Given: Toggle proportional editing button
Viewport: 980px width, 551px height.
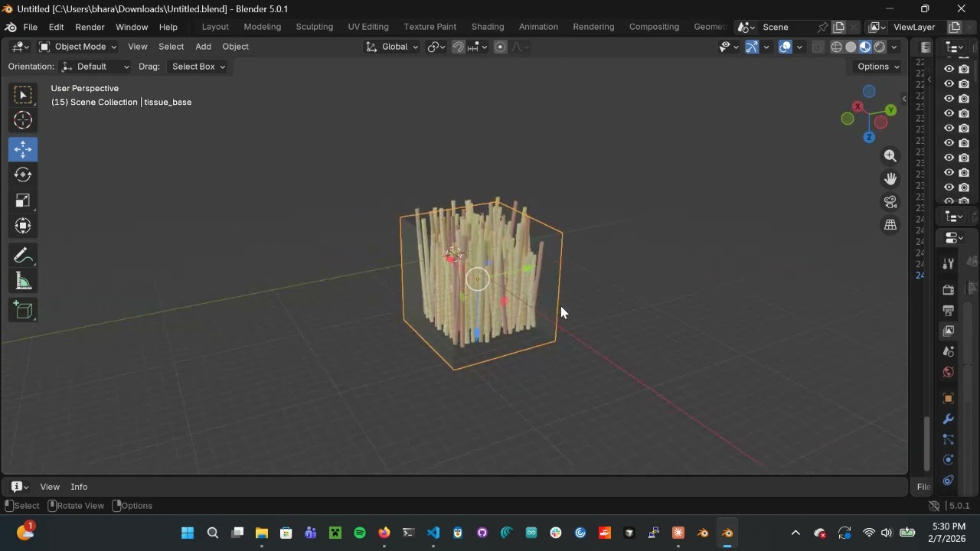Looking at the screenshot, I should (x=500, y=47).
